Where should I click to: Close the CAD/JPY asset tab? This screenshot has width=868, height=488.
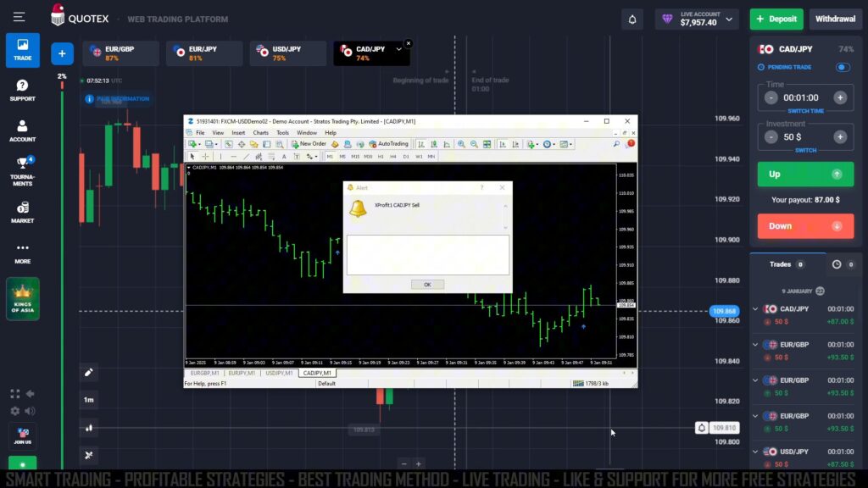pyautogui.click(x=409, y=43)
